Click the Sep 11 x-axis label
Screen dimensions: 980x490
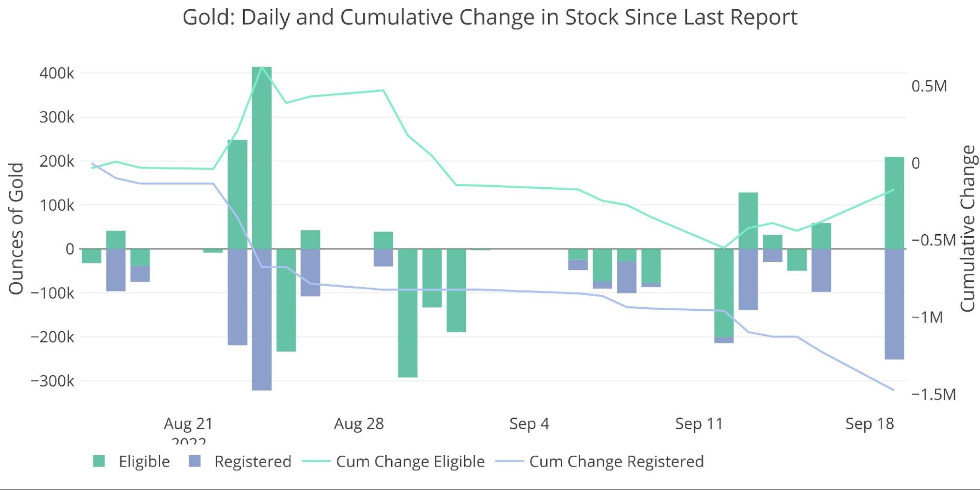click(x=699, y=423)
